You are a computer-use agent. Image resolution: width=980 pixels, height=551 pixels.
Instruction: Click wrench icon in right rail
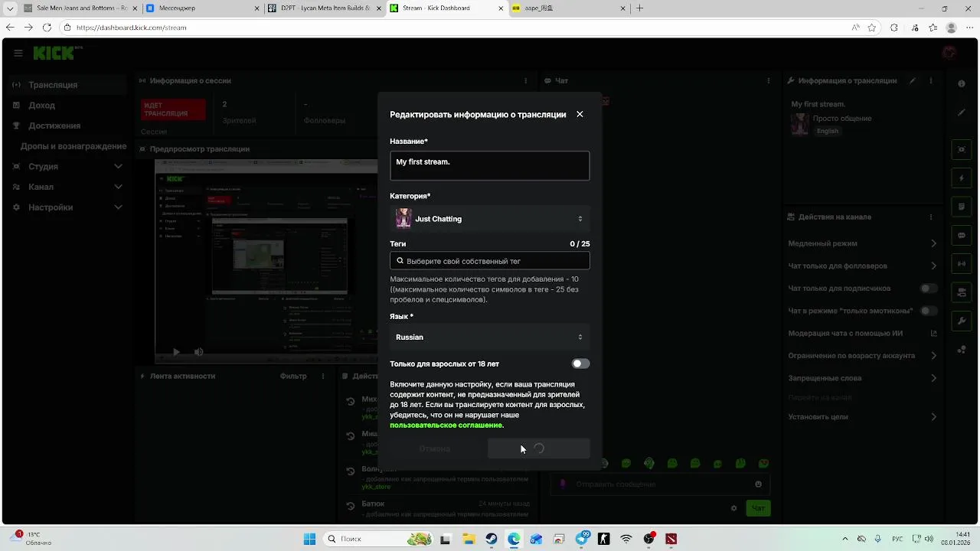962,321
